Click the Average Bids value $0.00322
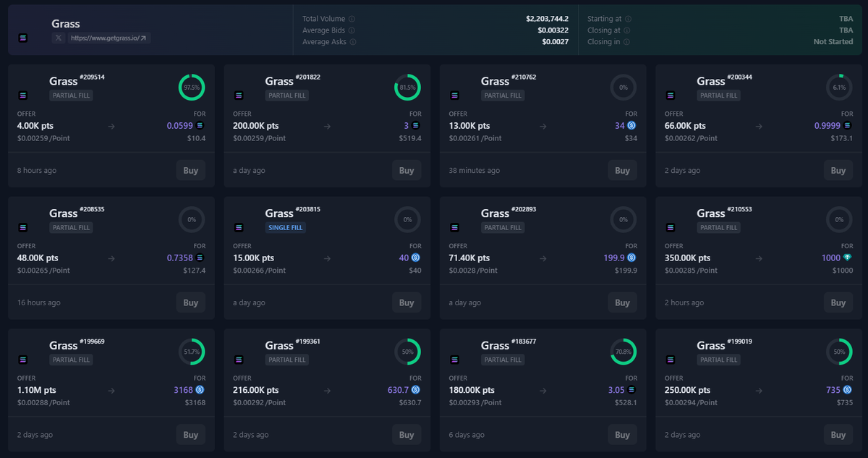The image size is (868, 458). tap(553, 30)
